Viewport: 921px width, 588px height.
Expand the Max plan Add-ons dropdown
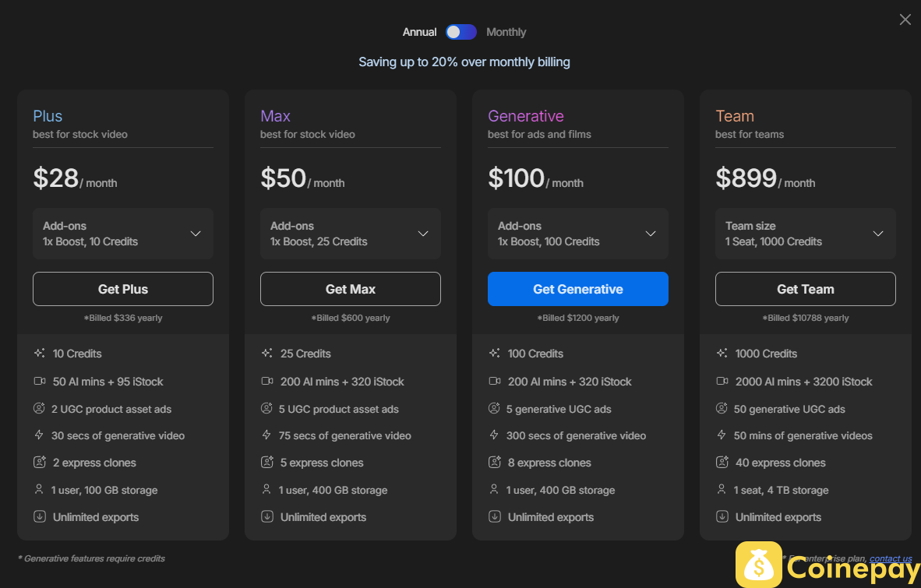pyautogui.click(x=350, y=234)
